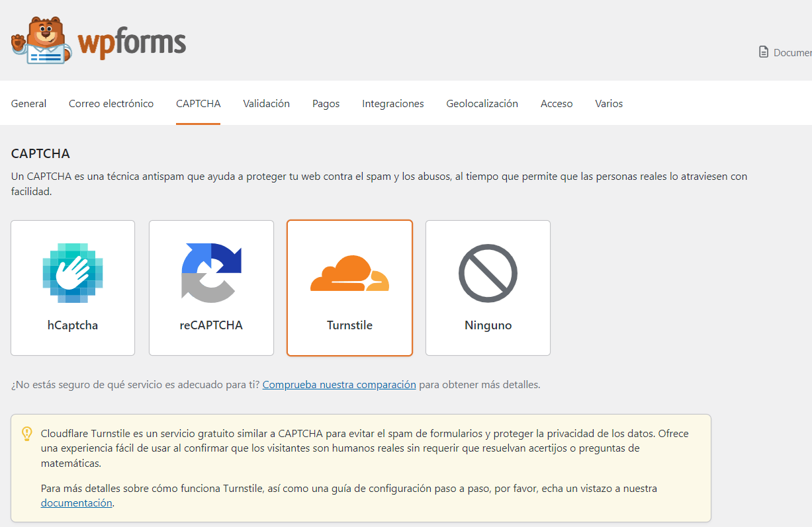This screenshot has width=812, height=527.
Task: Click the Documentation text link in header
Action: pos(792,53)
